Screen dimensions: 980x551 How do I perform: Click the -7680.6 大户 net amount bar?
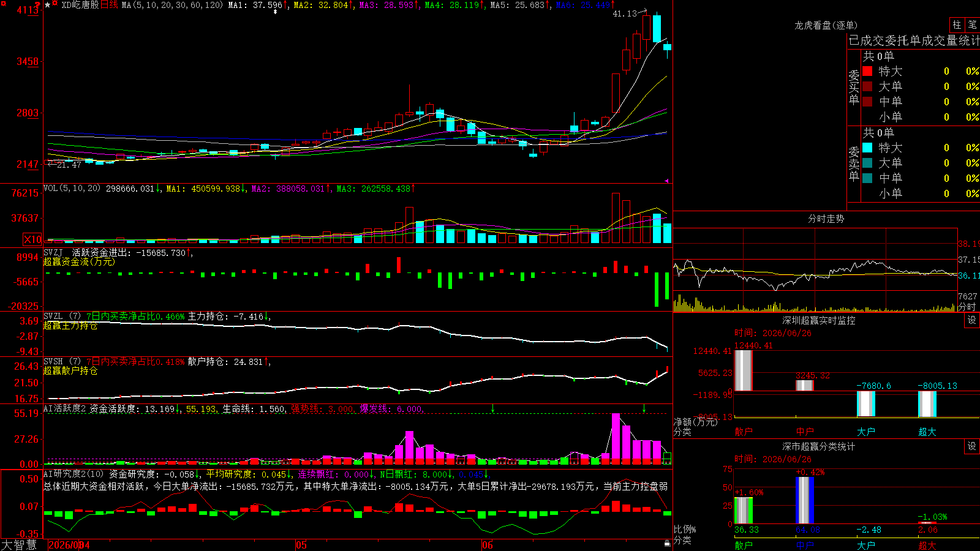tap(866, 404)
